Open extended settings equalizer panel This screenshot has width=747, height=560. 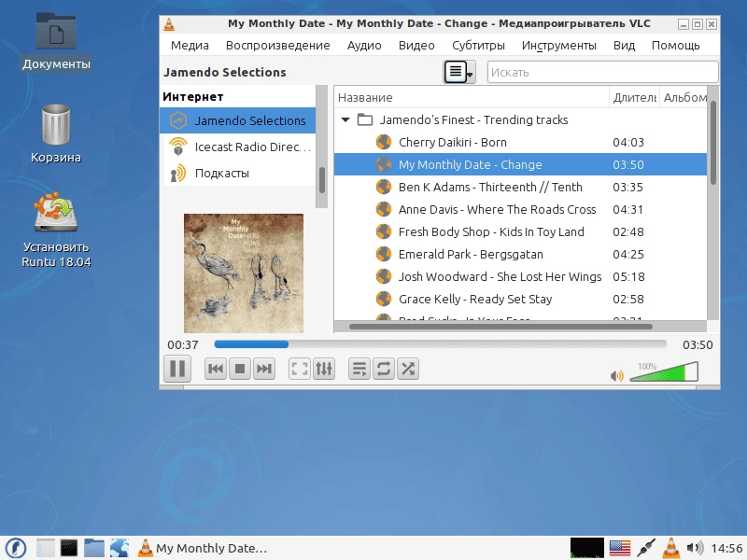(324, 369)
